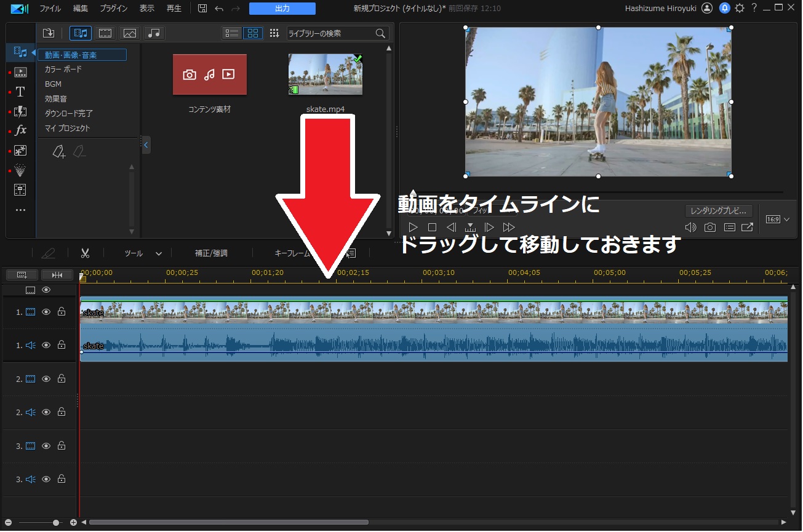Select the カラー ボード category

pyautogui.click(x=63, y=69)
